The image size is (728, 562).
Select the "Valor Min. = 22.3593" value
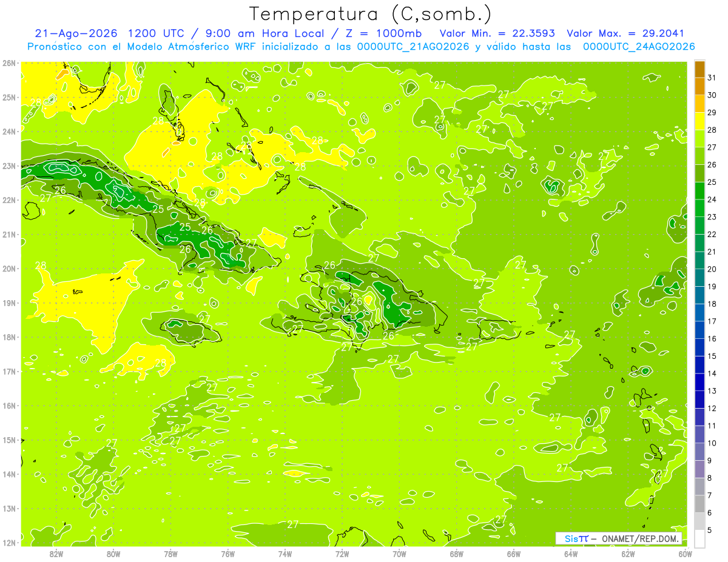click(x=497, y=33)
